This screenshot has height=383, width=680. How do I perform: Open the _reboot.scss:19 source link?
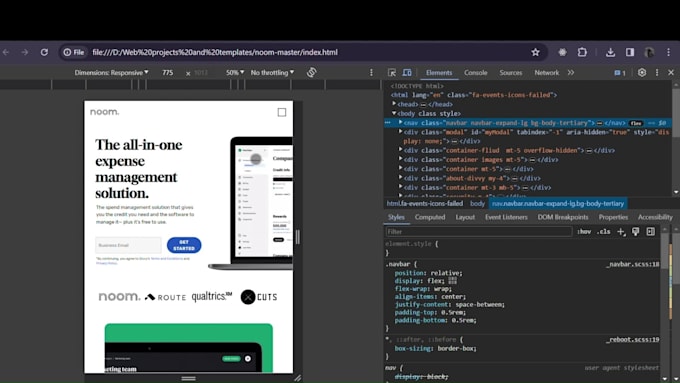[x=633, y=340]
